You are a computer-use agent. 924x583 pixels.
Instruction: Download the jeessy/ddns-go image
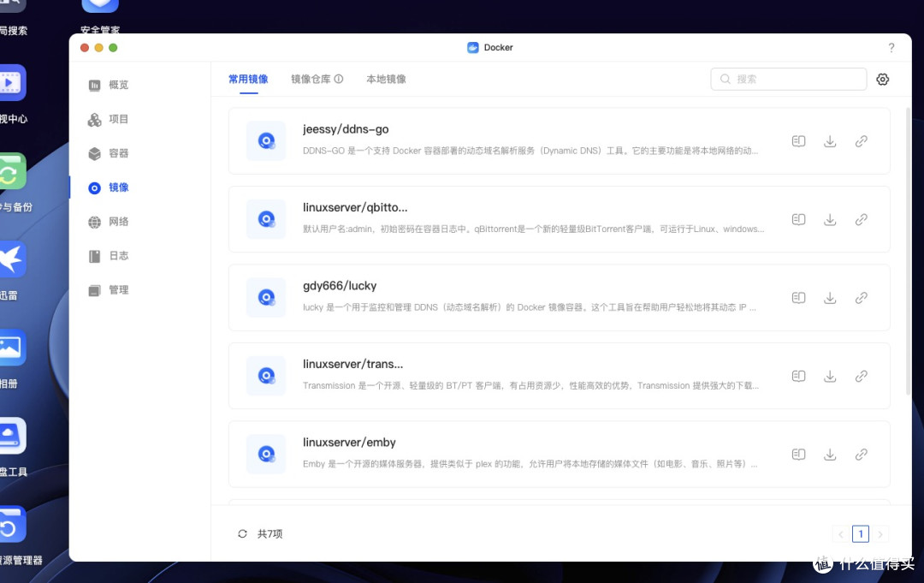click(x=830, y=141)
